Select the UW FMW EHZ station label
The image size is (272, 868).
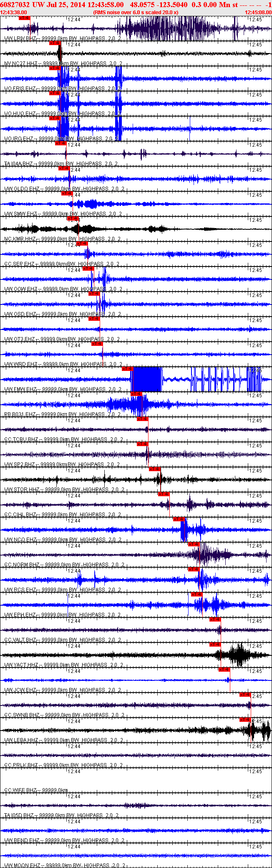[20, 389]
